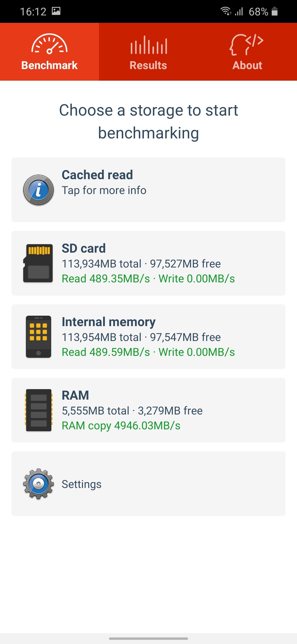Tap the RAM chip icon
Image resolution: width=297 pixels, height=644 pixels.
[x=38, y=410]
